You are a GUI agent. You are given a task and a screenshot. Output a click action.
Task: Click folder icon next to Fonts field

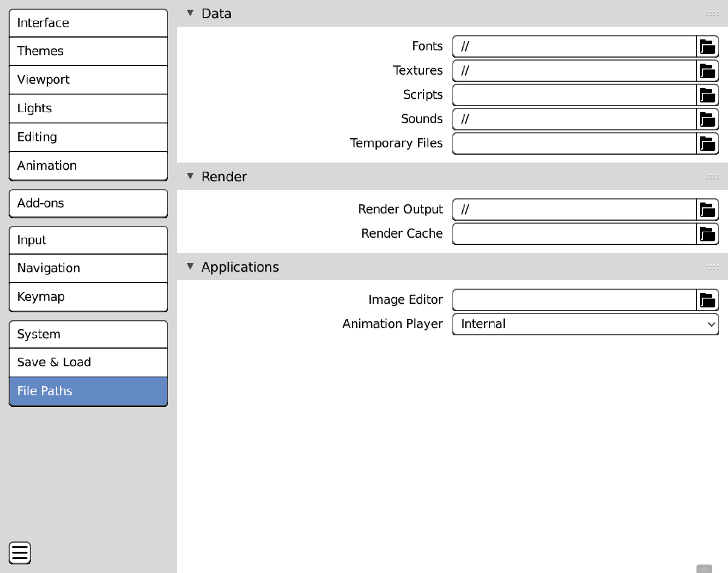click(707, 47)
